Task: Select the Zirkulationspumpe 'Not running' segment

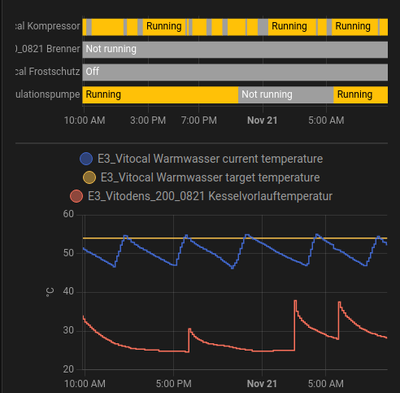Action: tap(286, 95)
